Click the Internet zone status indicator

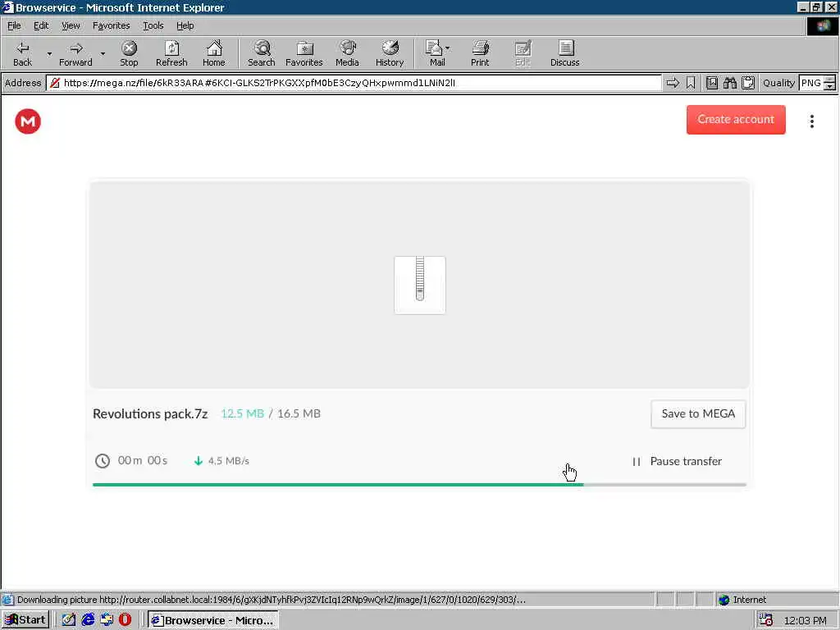(x=742, y=600)
